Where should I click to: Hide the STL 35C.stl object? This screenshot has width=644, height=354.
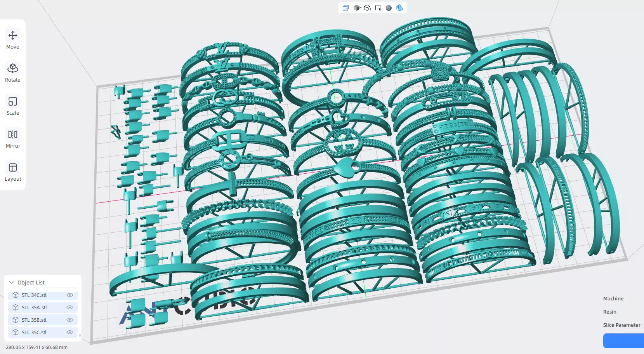tap(70, 332)
